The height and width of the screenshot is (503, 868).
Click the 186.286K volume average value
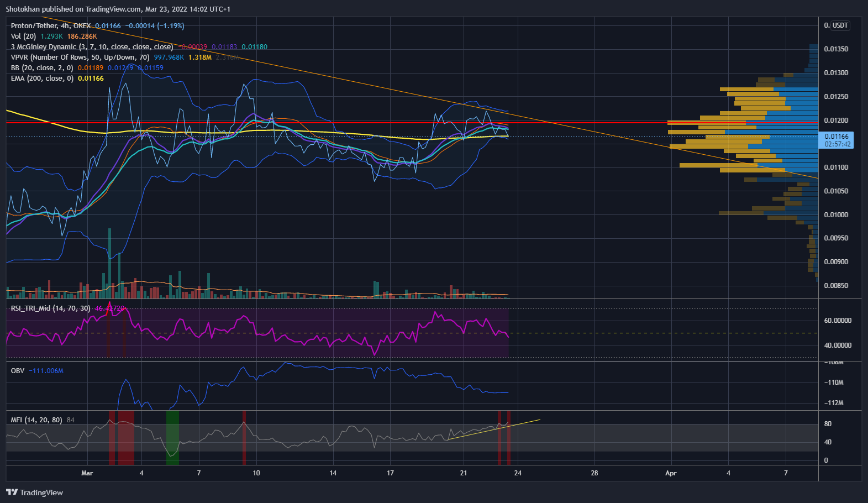(x=82, y=36)
